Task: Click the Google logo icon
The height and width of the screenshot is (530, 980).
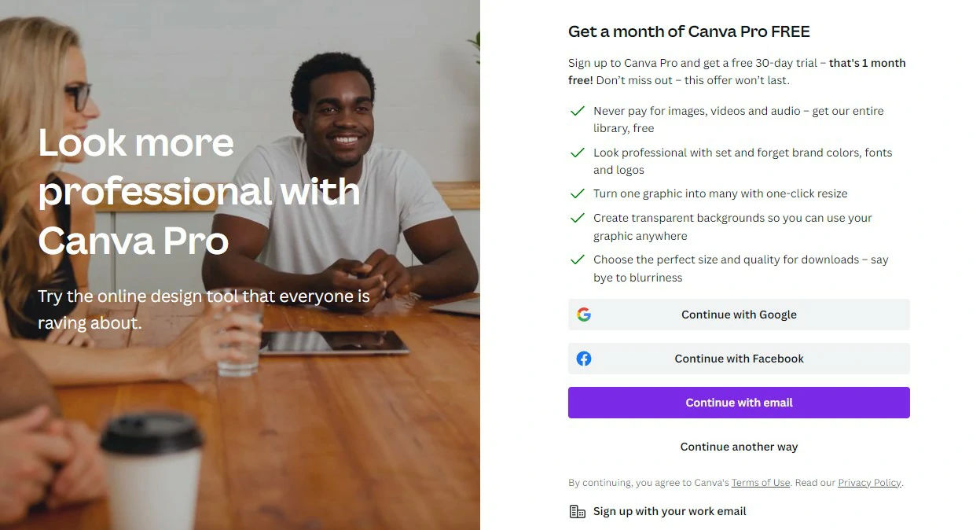Action: (583, 315)
